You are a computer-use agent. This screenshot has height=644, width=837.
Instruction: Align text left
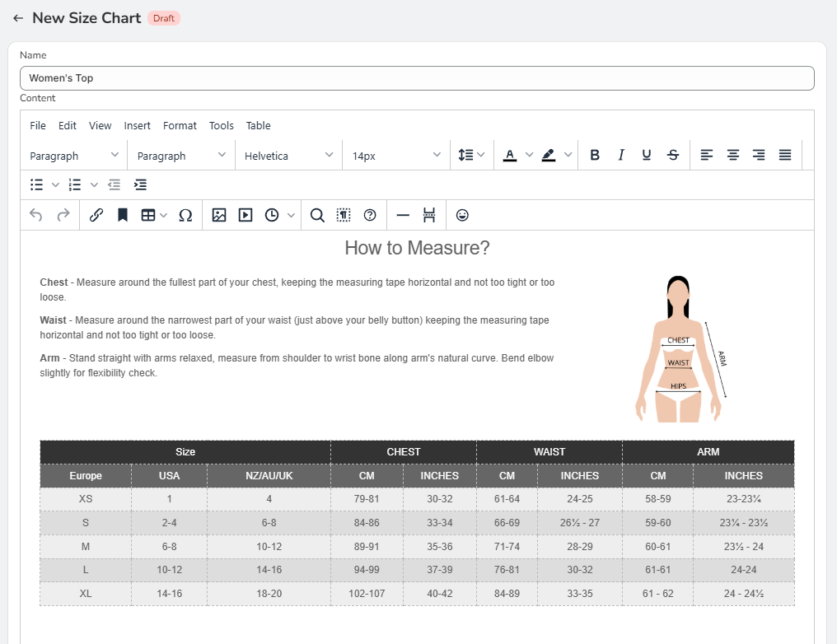coord(706,155)
